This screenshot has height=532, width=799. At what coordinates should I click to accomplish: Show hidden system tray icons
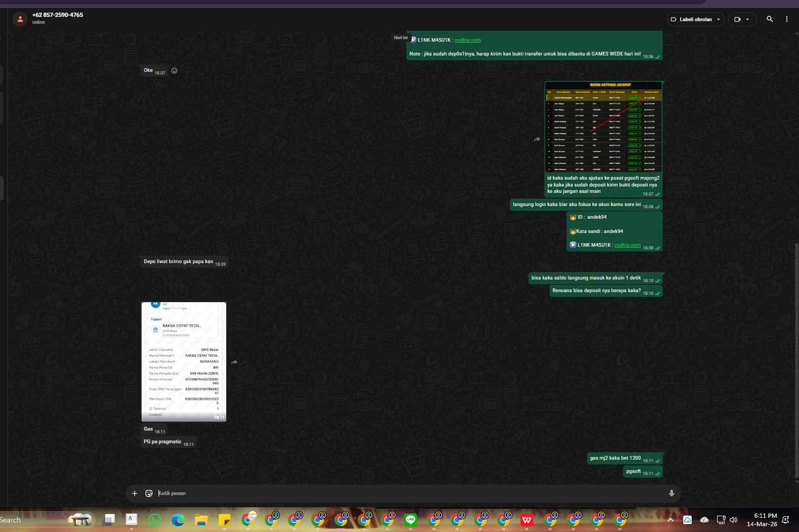pos(671,520)
